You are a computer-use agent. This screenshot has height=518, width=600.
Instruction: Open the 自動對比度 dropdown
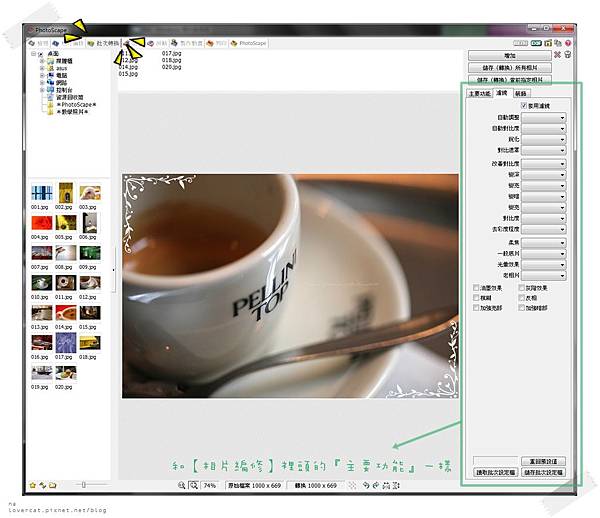click(x=544, y=129)
